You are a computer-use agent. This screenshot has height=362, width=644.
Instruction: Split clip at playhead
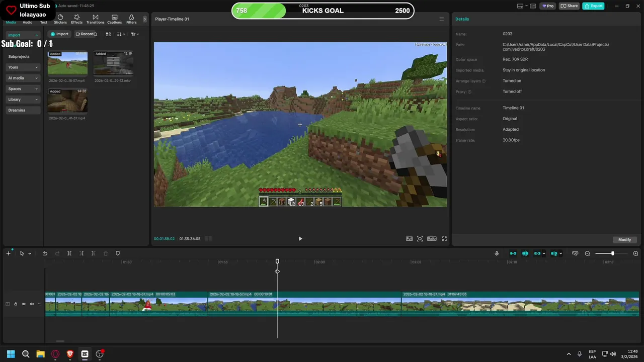tap(69, 253)
